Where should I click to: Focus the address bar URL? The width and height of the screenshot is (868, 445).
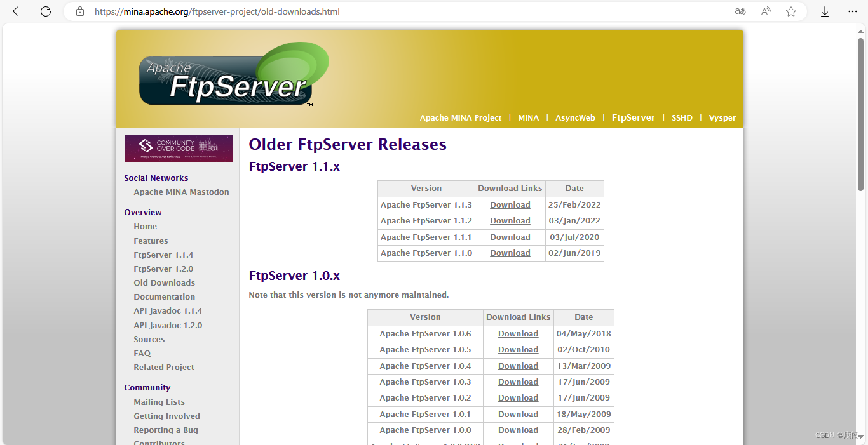(x=217, y=11)
